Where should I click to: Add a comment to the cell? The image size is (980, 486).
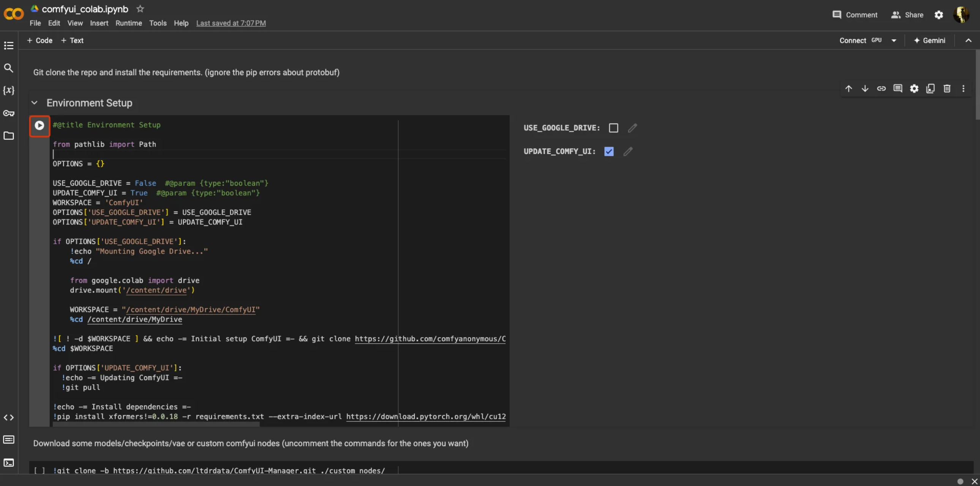(898, 88)
